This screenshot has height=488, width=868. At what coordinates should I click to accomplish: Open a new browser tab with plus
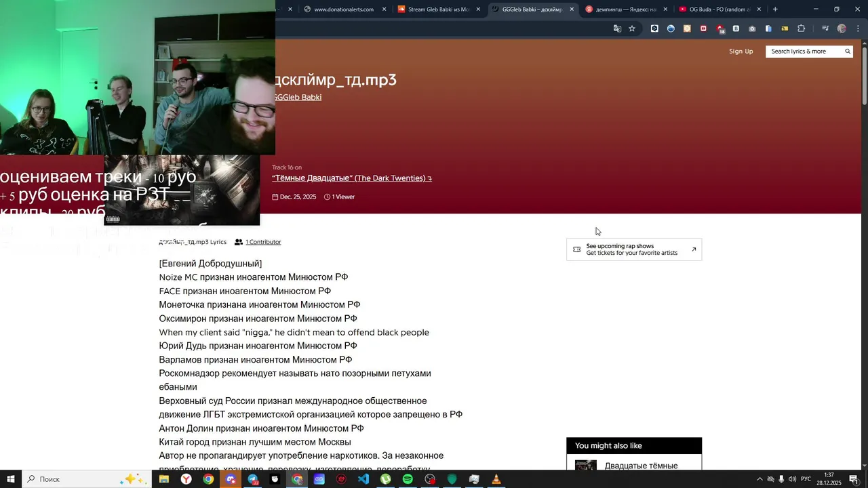click(775, 9)
